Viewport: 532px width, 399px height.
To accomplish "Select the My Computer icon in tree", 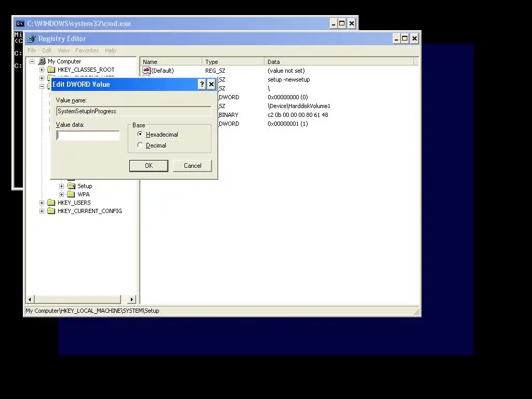I will [42, 61].
